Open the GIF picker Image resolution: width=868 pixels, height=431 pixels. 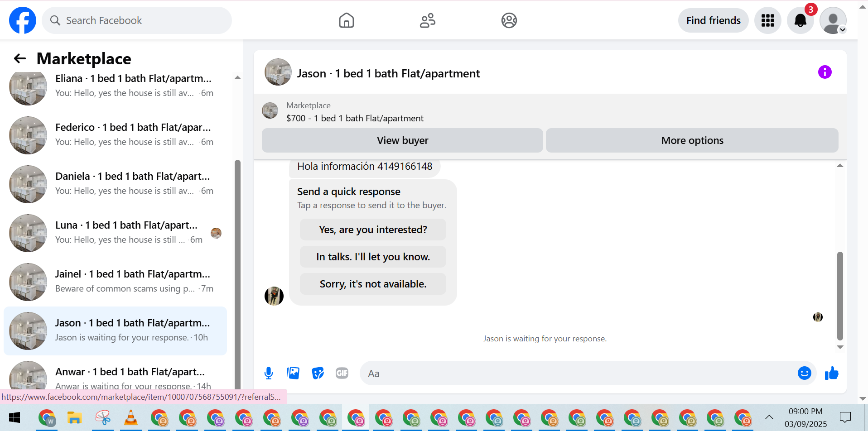[x=342, y=373]
